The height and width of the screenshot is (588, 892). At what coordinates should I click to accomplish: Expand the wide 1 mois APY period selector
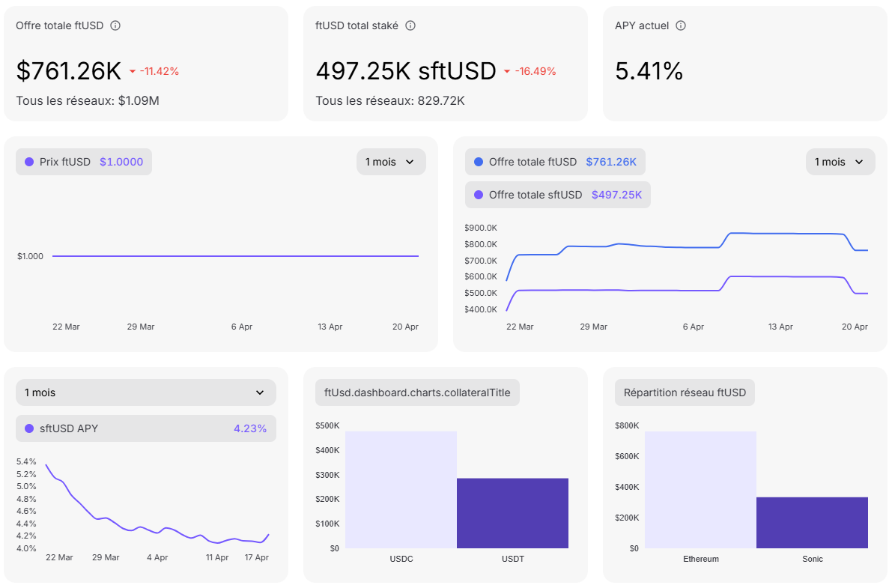coord(145,392)
